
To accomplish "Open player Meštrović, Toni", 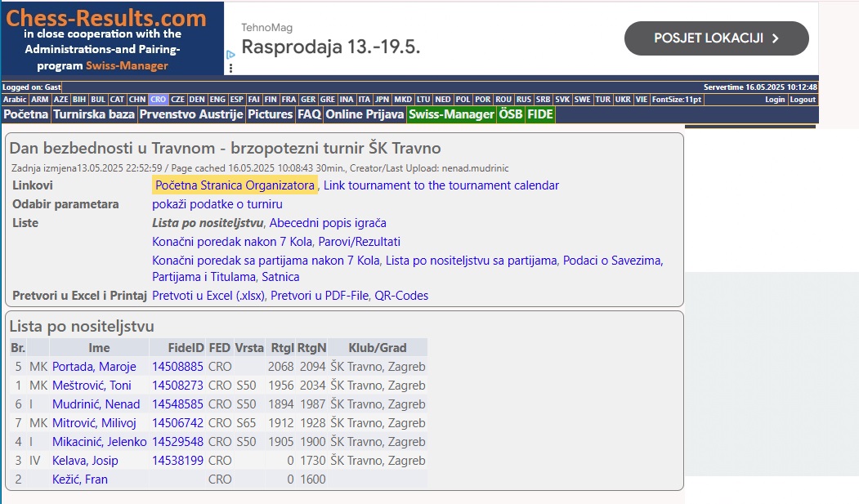I will 92,386.
